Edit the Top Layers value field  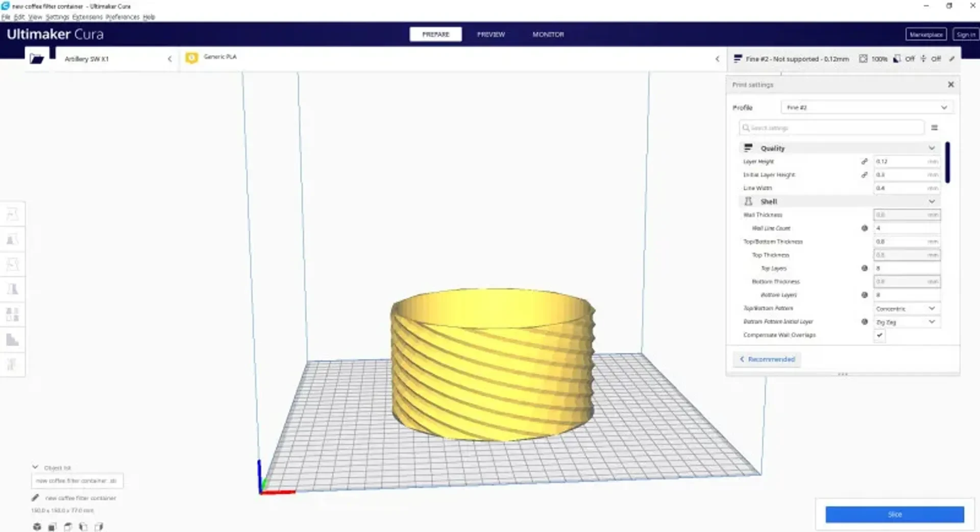(x=906, y=268)
